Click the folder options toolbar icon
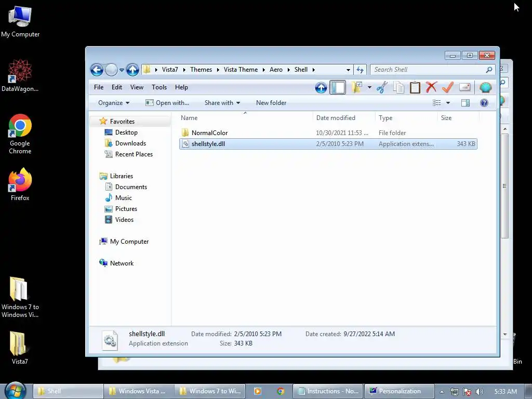This screenshot has height=399, width=532. [x=357, y=87]
